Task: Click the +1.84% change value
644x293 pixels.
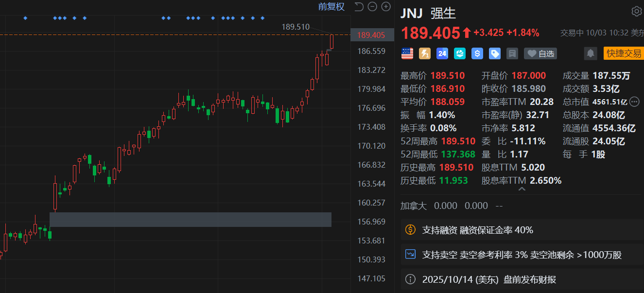Action: point(523,33)
